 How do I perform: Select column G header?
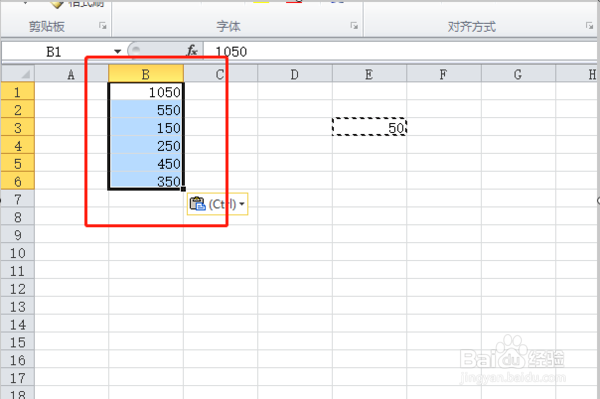518,74
